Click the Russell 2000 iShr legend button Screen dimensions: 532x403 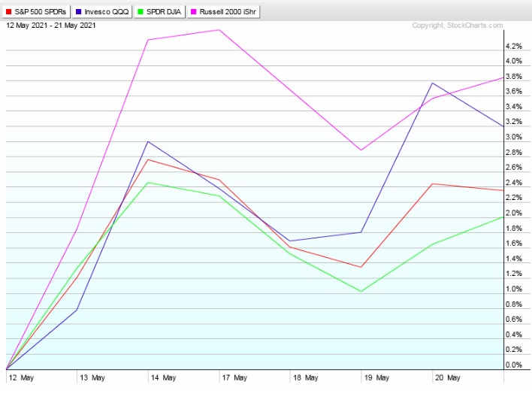(x=224, y=12)
